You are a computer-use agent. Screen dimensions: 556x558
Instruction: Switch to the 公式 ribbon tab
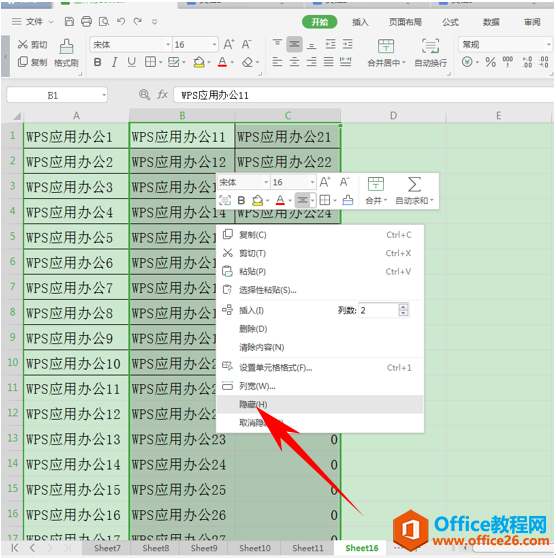450,22
